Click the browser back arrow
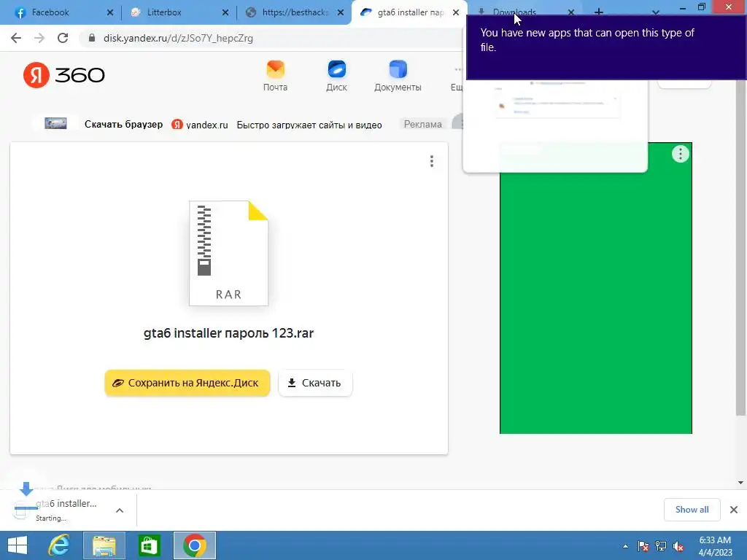The height and width of the screenshot is (560, 747). [x=16, y=38]
